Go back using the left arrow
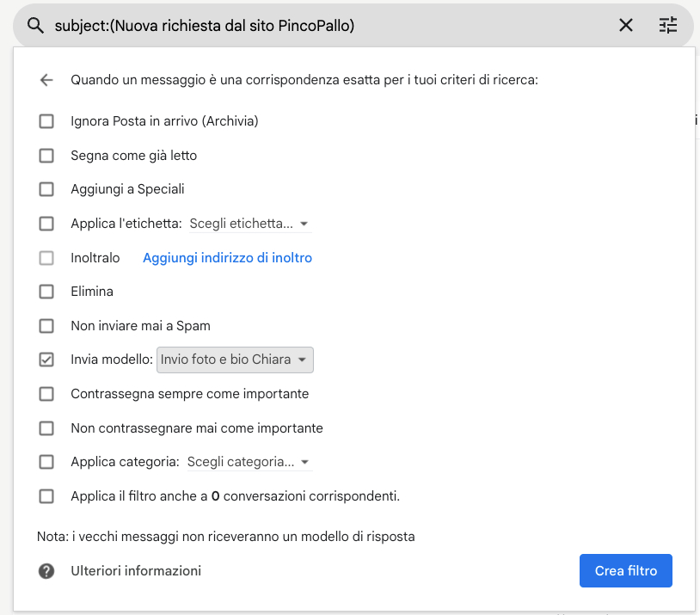 (x=46, y=80)
